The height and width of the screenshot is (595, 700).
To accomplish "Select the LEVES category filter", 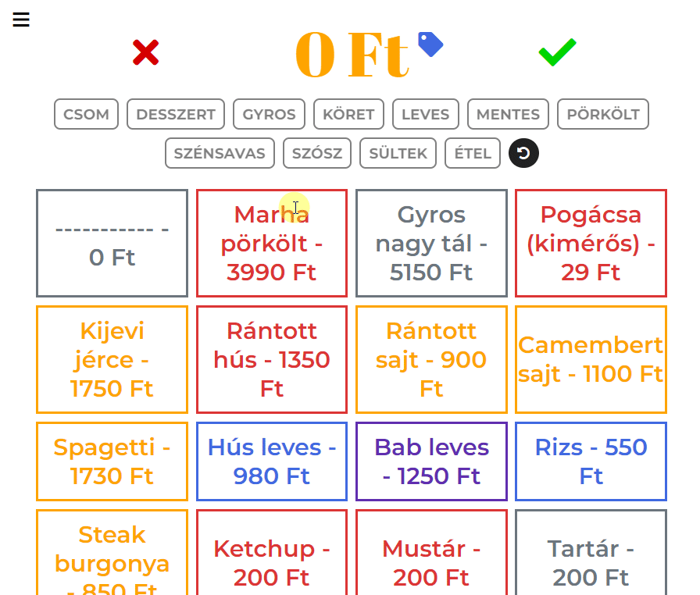I will coord(426,114).
